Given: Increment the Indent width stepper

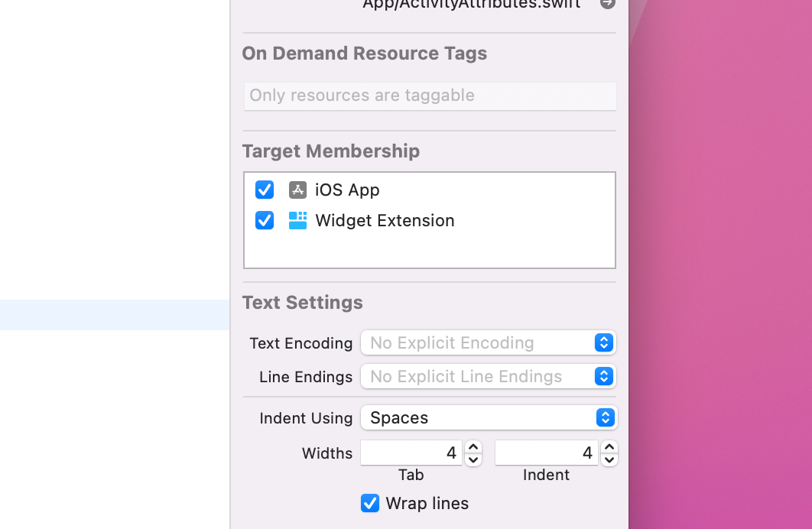Looking at the screenshot, I should click(609, 447).
